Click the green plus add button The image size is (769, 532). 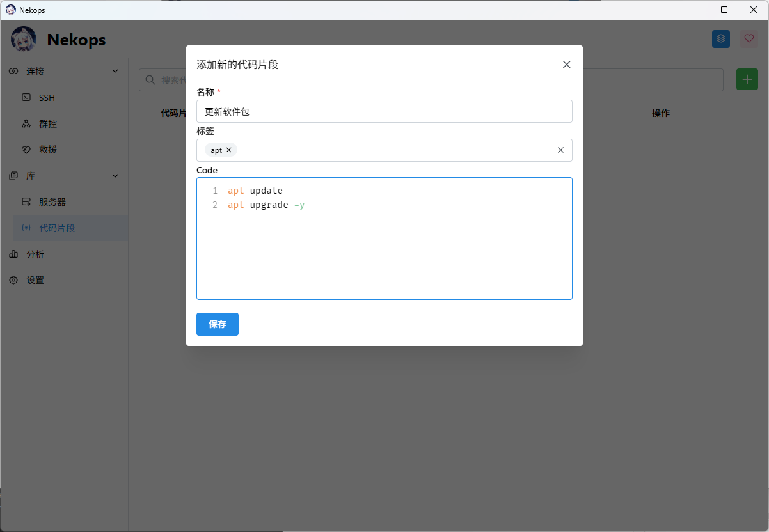pos(747,79)
